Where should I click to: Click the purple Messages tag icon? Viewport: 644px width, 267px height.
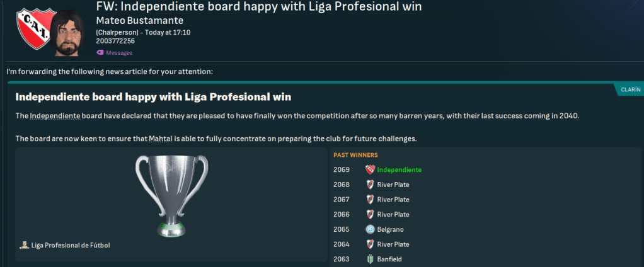click(x=100, y=53)
